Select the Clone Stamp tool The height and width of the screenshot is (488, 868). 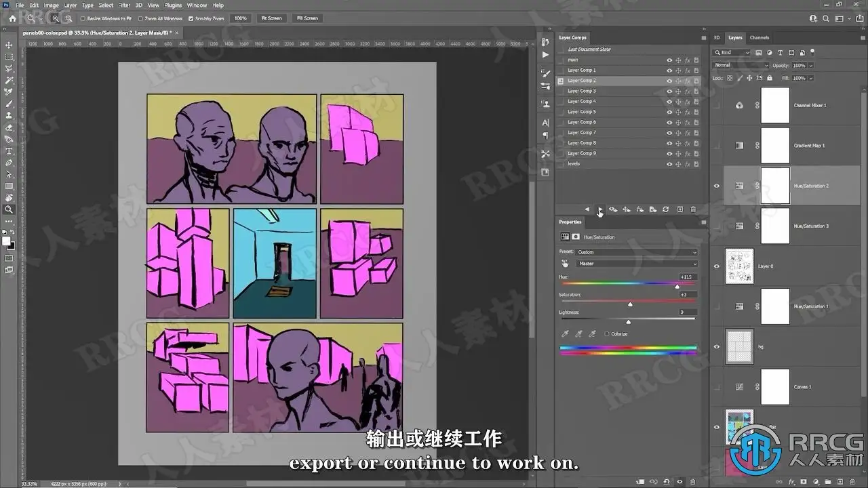point(9,116)
